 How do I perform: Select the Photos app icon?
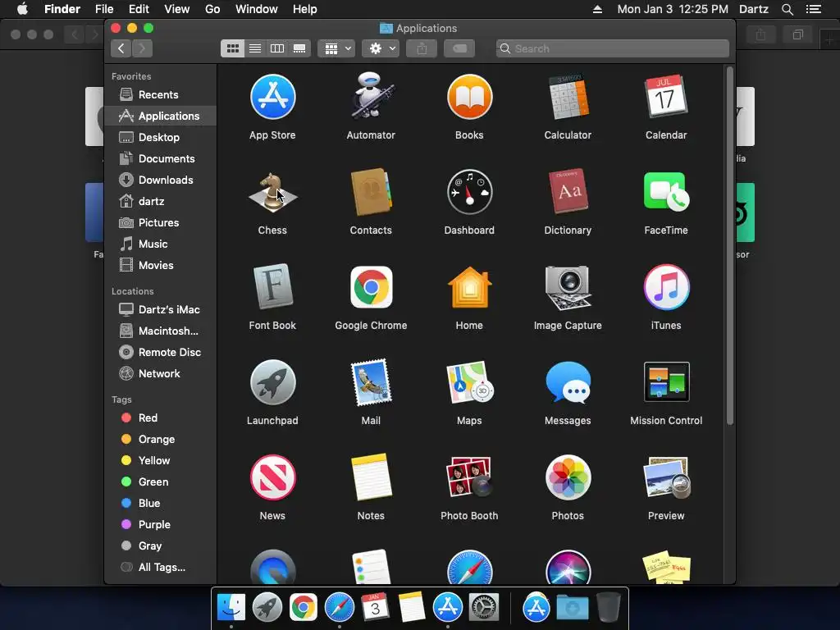[568, 478]
